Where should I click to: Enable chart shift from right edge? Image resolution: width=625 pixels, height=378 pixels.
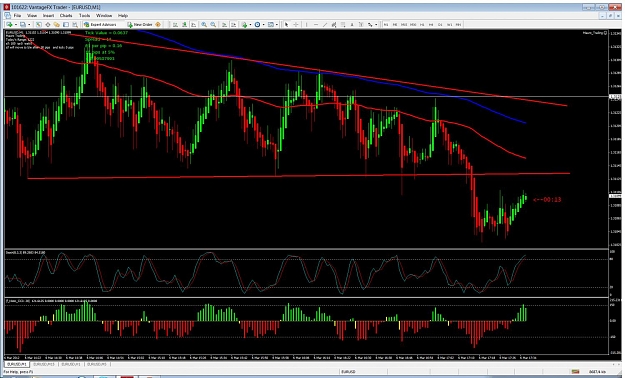click(234, 24)
